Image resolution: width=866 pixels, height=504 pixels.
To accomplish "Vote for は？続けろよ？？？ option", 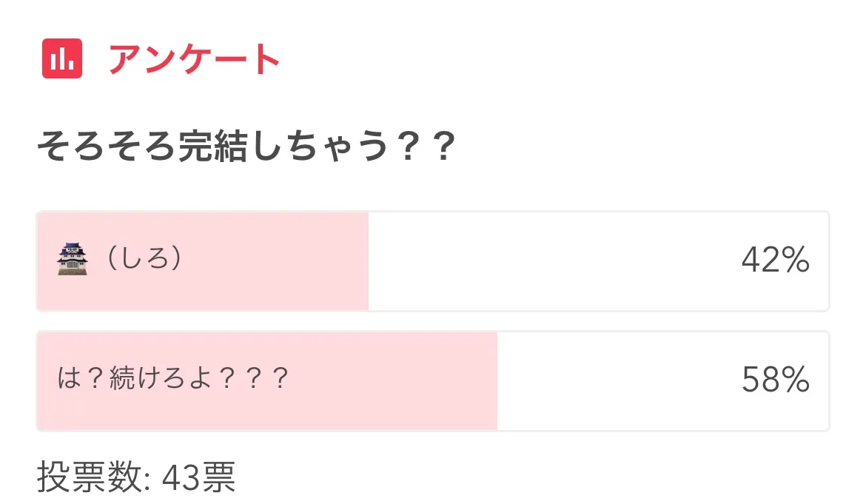I will point(172,380).
